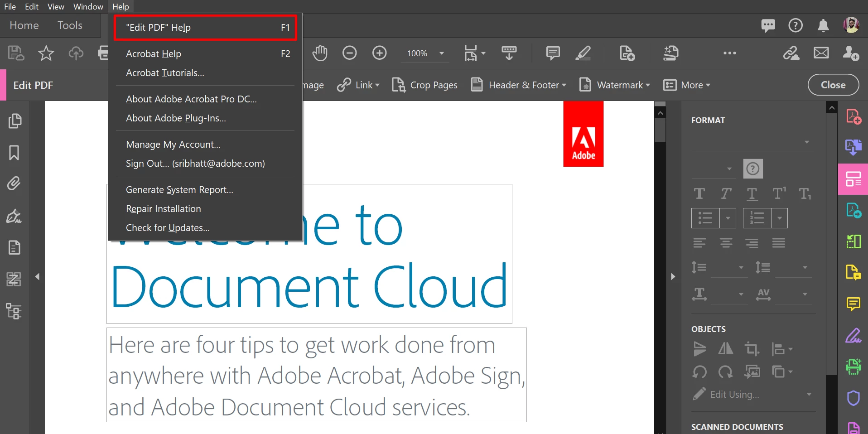Click the zoom in plus icon
Screen dimensions: 868x434
click(x=380, y=53)
